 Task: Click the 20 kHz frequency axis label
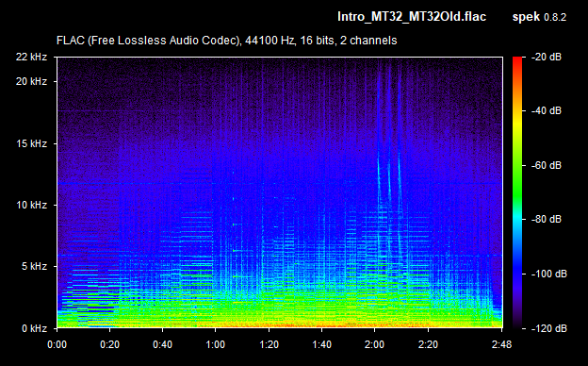click(31, 81)
